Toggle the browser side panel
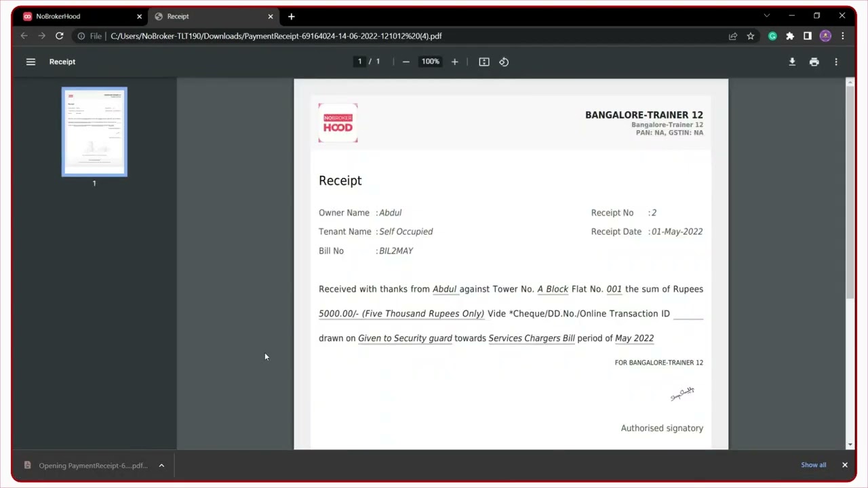868x488 pixels. [808, 36]
